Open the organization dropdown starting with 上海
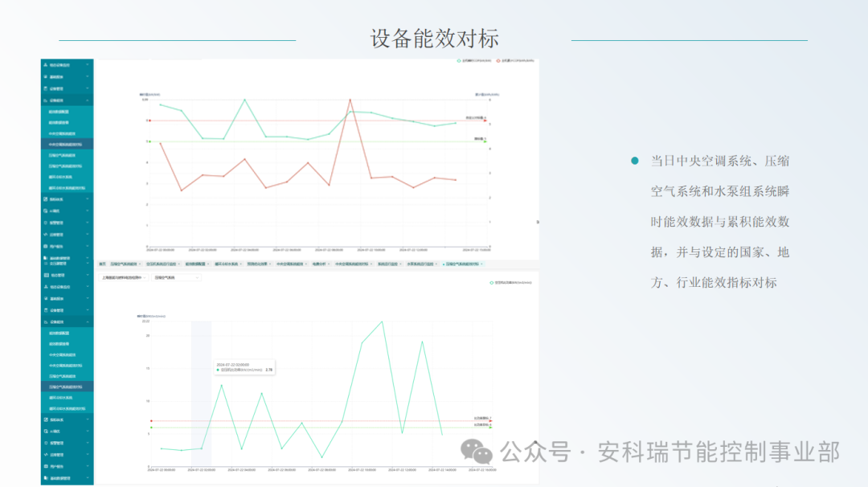The image size is (868, 487). [124, 278]
